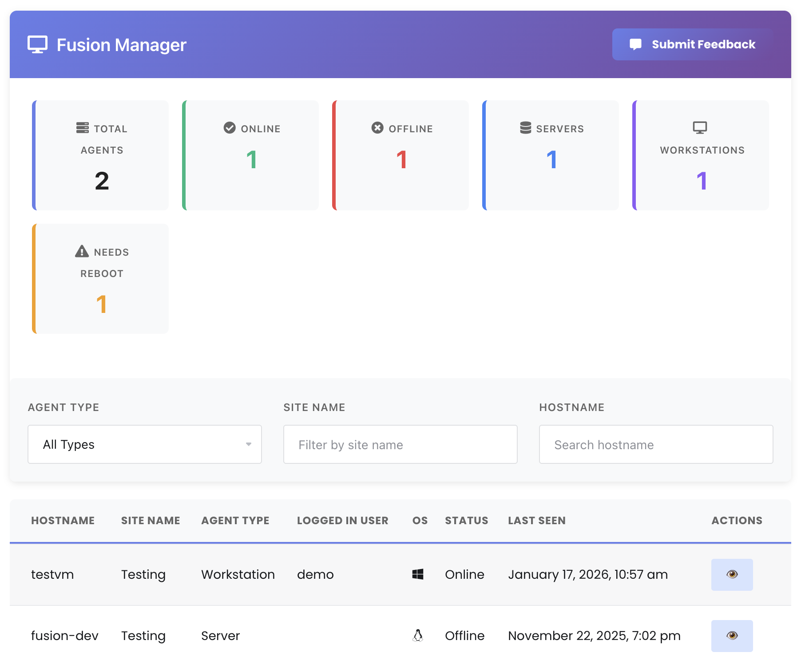The image size is (801, 672).
Task: Focus the Filter by site name field
Action: [x=400, y=444]
